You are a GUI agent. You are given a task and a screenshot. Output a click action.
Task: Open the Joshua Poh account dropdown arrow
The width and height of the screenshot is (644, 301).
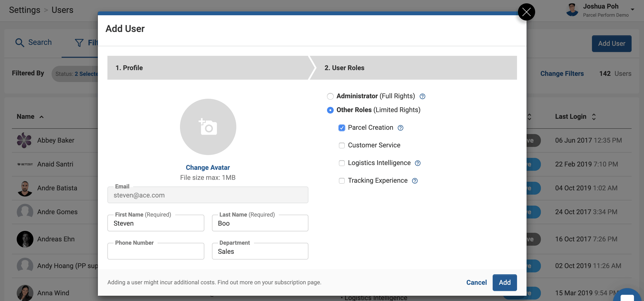coord(632,10)
